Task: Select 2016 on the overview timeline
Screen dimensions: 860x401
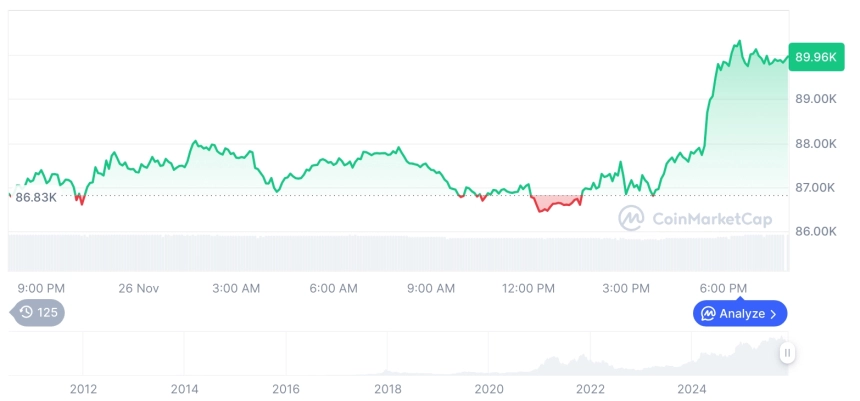Action: (x=286, y=389)
